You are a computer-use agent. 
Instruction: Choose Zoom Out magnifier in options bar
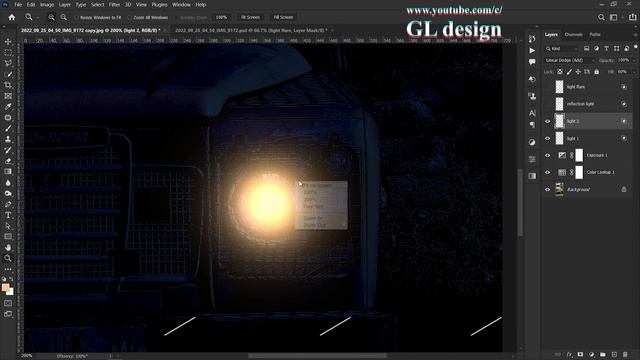(x=64, y=17)
